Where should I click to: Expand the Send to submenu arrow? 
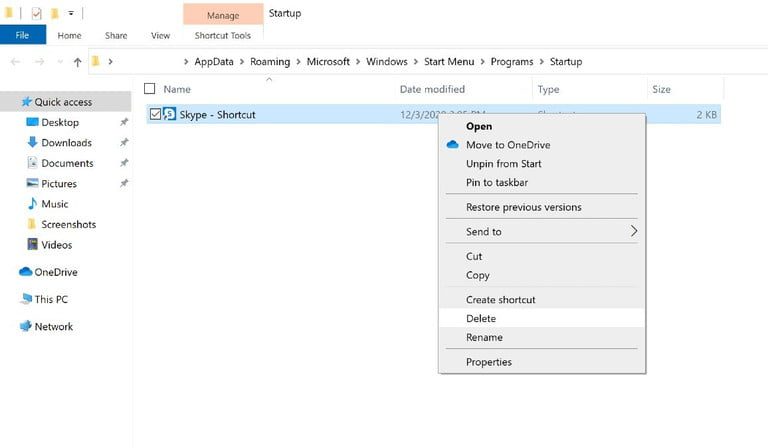[x=633, y=231]
